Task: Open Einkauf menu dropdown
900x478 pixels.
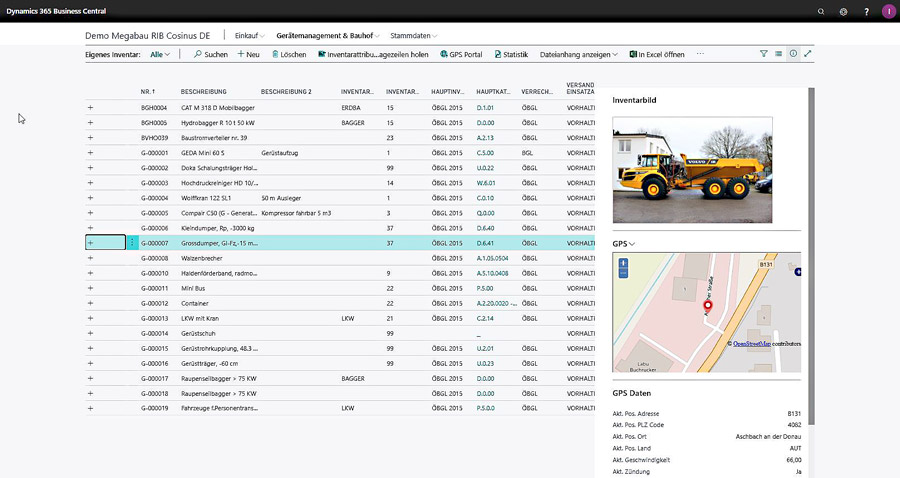Action: coord(249,36)
